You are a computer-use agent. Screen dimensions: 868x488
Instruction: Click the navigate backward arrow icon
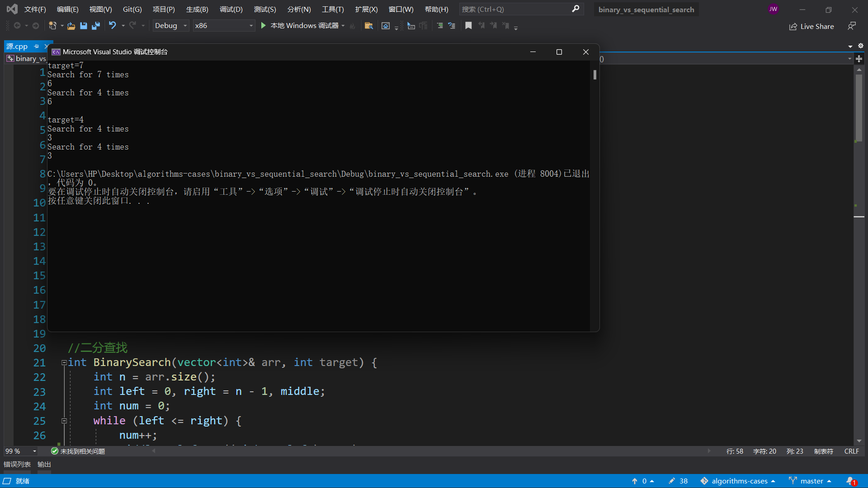pyautogui.click(x=17, y=26)
